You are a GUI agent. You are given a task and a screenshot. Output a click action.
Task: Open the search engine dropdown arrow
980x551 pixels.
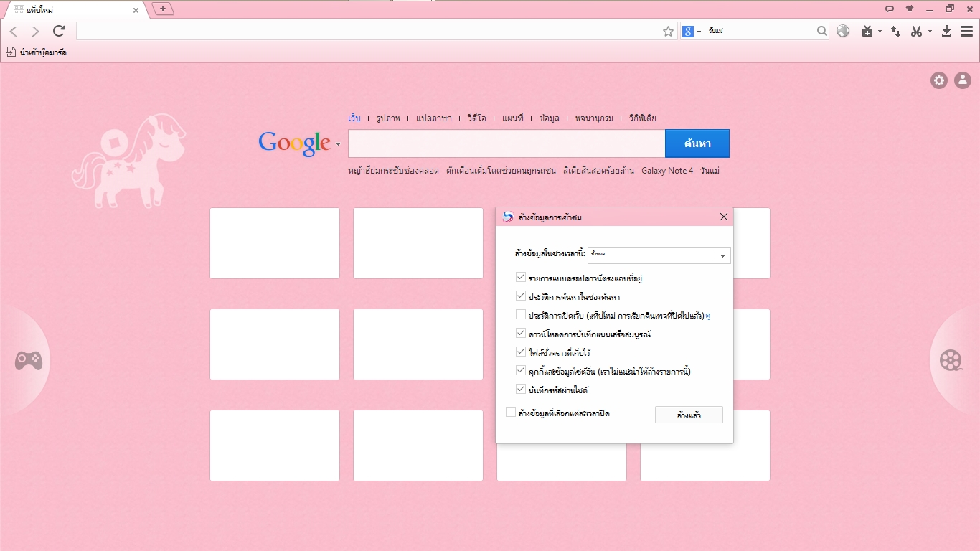(699, 32)
